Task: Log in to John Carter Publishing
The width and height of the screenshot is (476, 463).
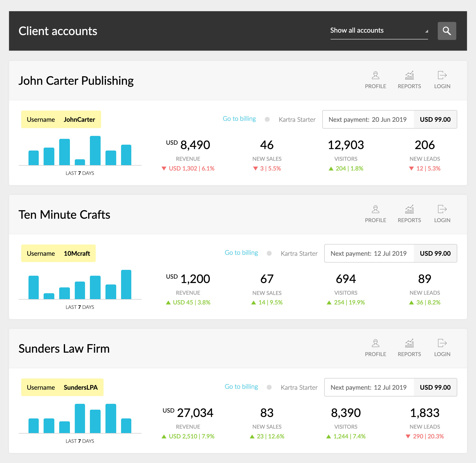Action: pos(442,75)
